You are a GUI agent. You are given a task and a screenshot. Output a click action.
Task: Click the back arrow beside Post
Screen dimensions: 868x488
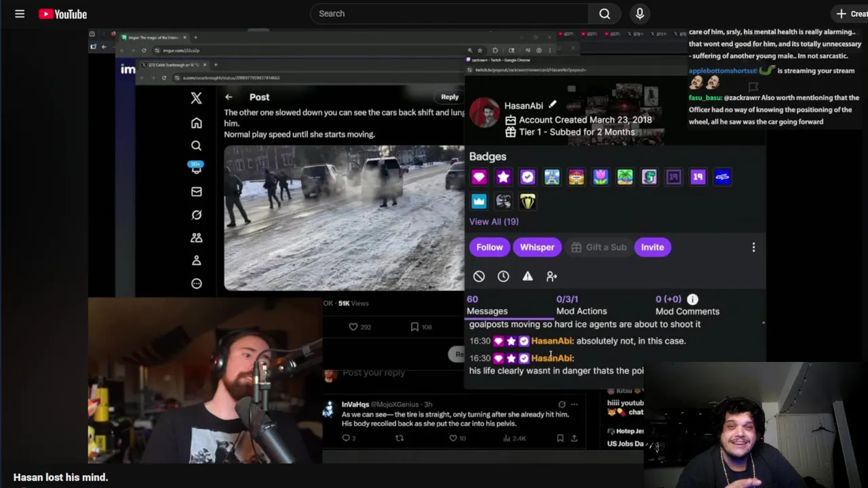point(229,97)
